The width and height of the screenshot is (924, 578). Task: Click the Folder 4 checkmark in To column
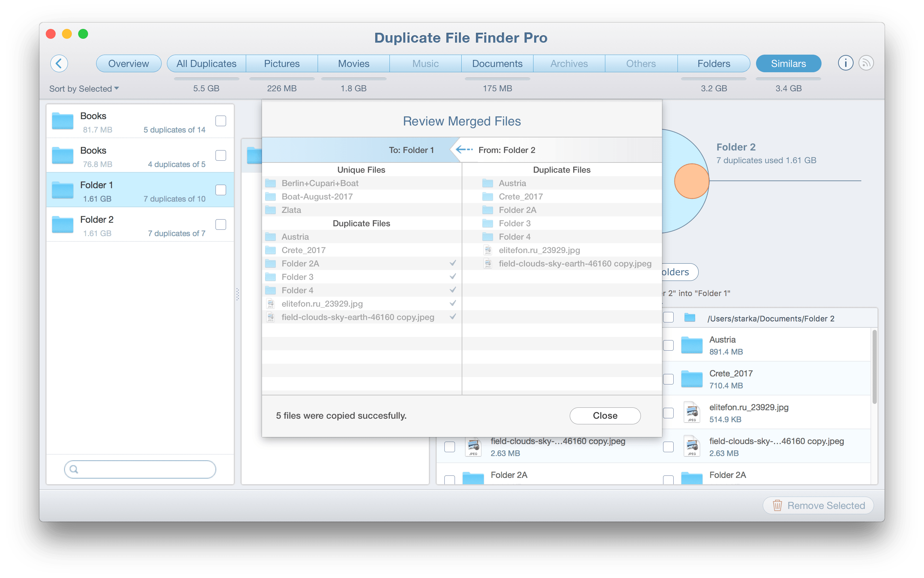pos(452,290)
